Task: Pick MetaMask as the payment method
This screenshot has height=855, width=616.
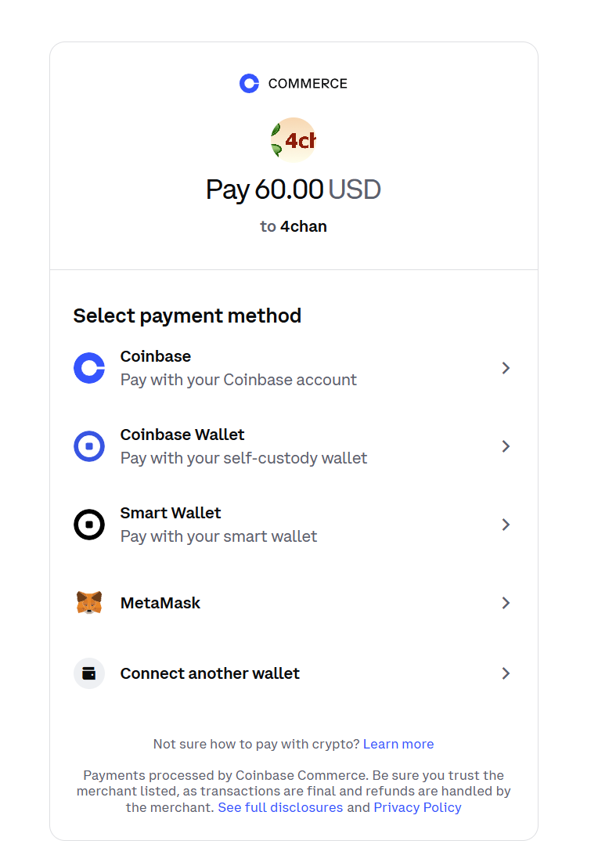Action: (x=160, y=603)
